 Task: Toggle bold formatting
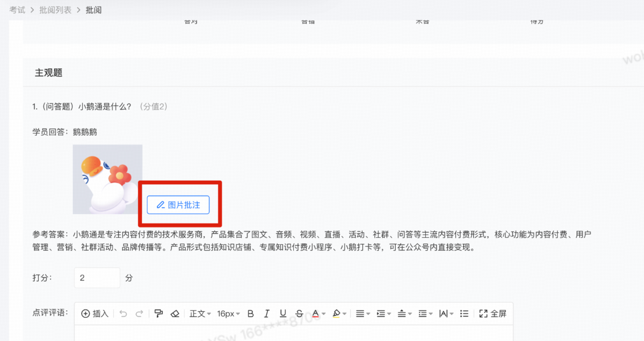click(250, 313)
